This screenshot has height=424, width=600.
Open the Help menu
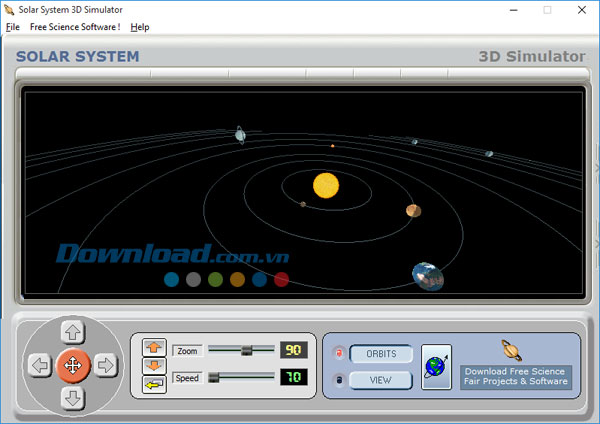tap(140, 27)
